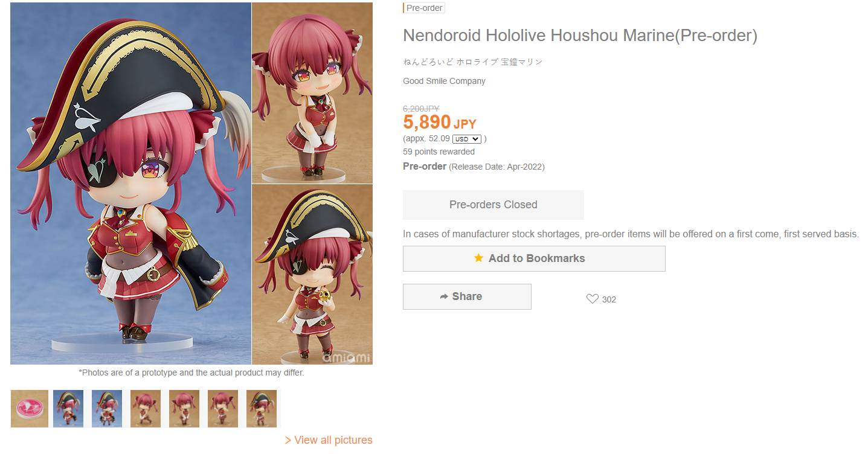Screen dimensions: 868x454
Task: Select the last thumbnail with pirate hat
Action: click(x=262, y=409)
